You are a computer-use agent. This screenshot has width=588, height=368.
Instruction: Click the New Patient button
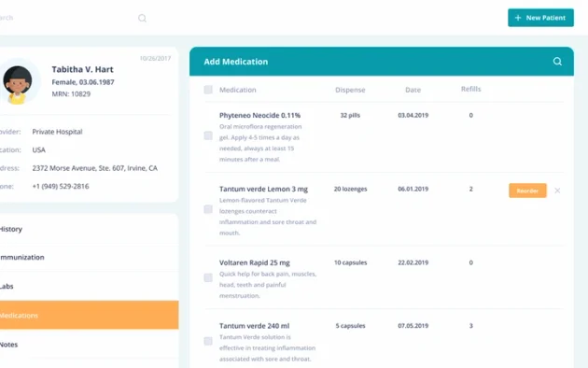[x=540, y=18]
